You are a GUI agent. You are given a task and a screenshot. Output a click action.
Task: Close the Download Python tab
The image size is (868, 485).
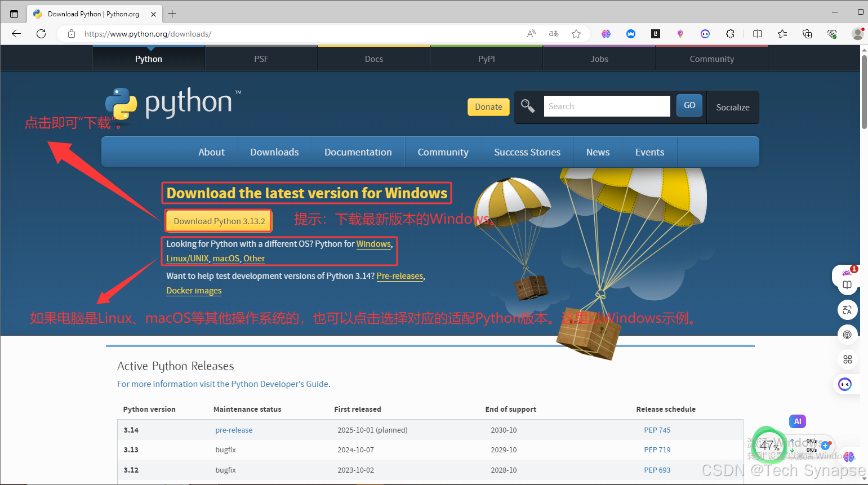(153, 14)
